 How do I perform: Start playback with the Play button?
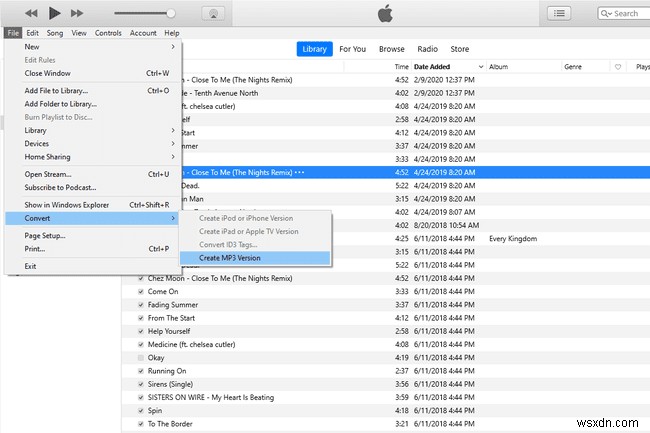click(54, 13)
